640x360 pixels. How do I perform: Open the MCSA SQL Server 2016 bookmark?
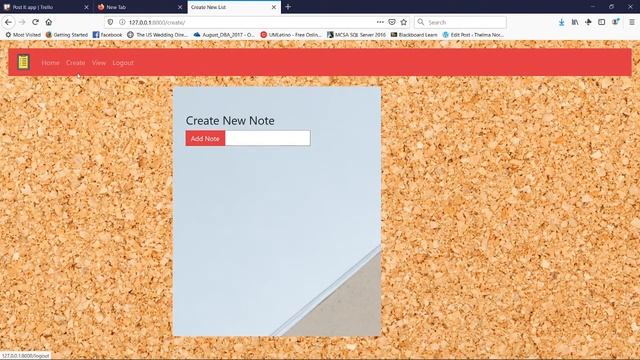(356, 35)
